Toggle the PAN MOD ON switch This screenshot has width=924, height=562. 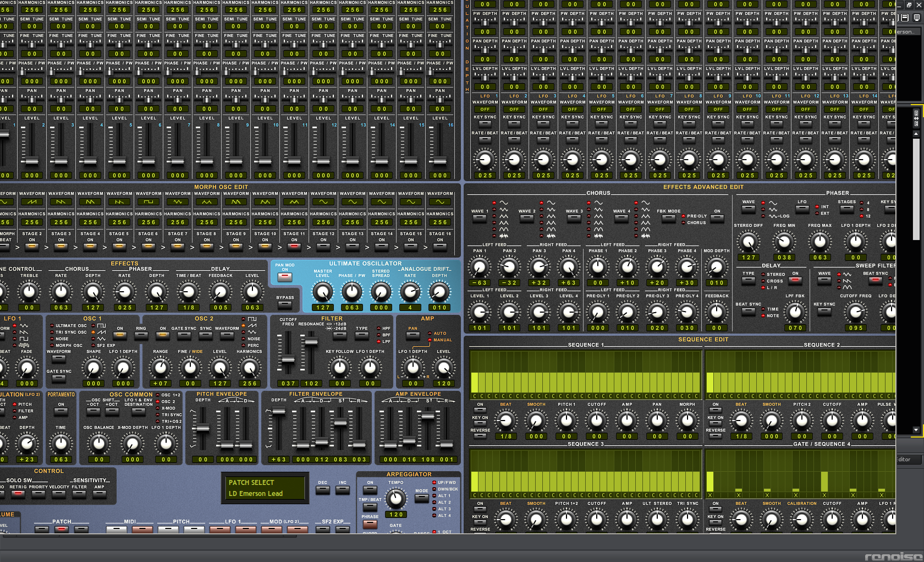click(x=285, y=277)
